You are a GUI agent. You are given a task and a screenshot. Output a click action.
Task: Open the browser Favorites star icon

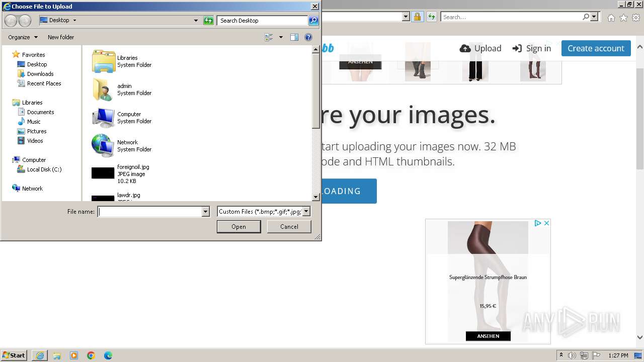(x=623, y=18)
